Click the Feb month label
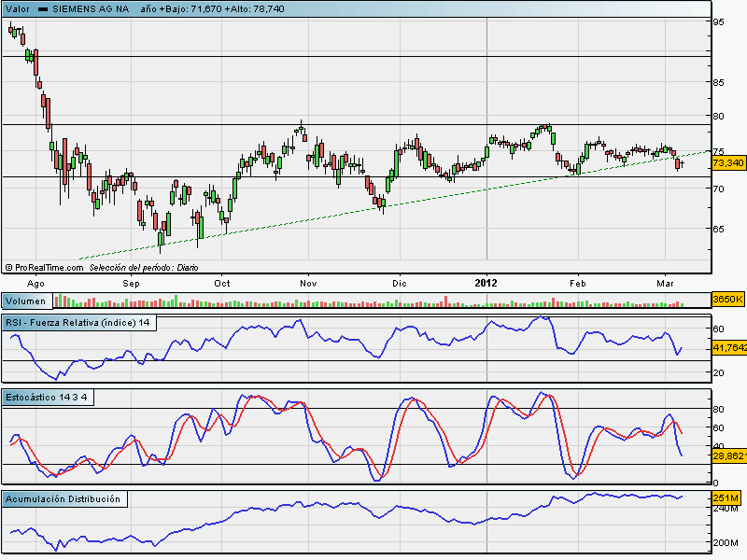747x560 pixels. click(577, 284)
